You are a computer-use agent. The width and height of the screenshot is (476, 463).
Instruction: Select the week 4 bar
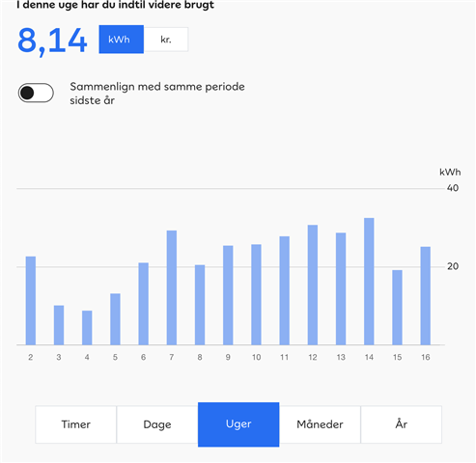pos(87,328)
